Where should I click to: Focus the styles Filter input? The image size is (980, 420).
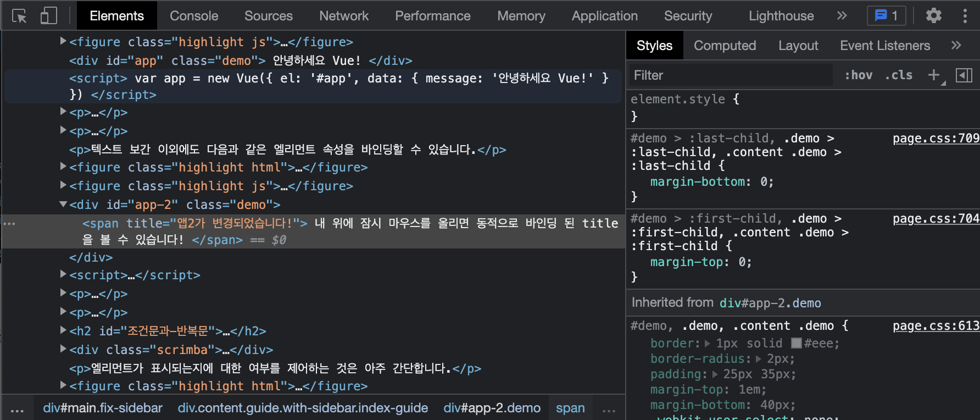click(x=731, y=75)
